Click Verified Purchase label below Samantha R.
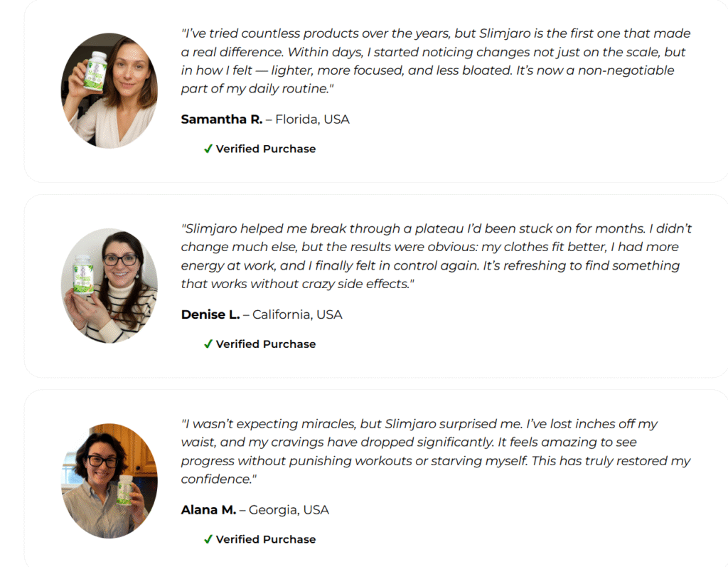The width and height of the screenshot is (728, 567). pyautogui.click(x=266, y=149)
